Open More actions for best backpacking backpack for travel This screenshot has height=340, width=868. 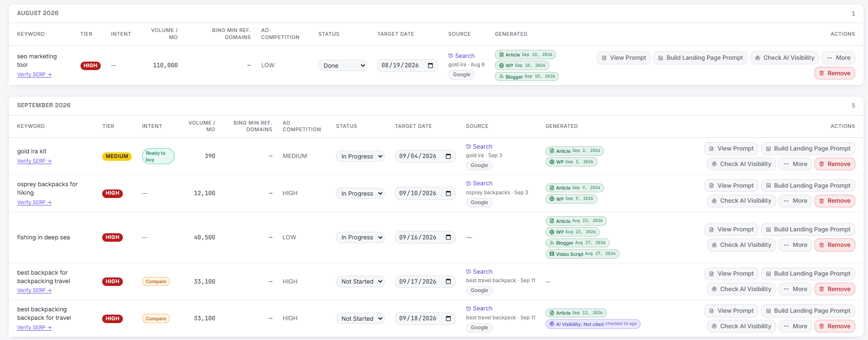[795, 326]
